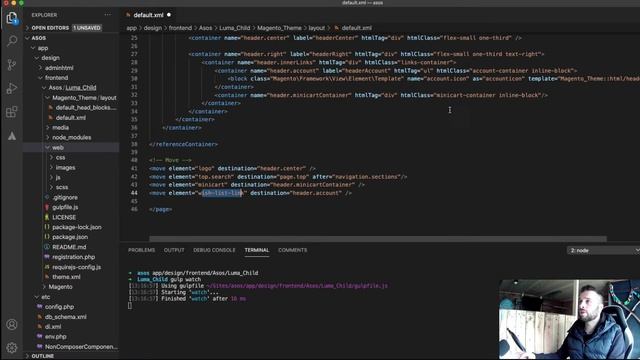
Task: Open requirejs-config.js file
Action: pyautogui.click(x=76, y=267)
